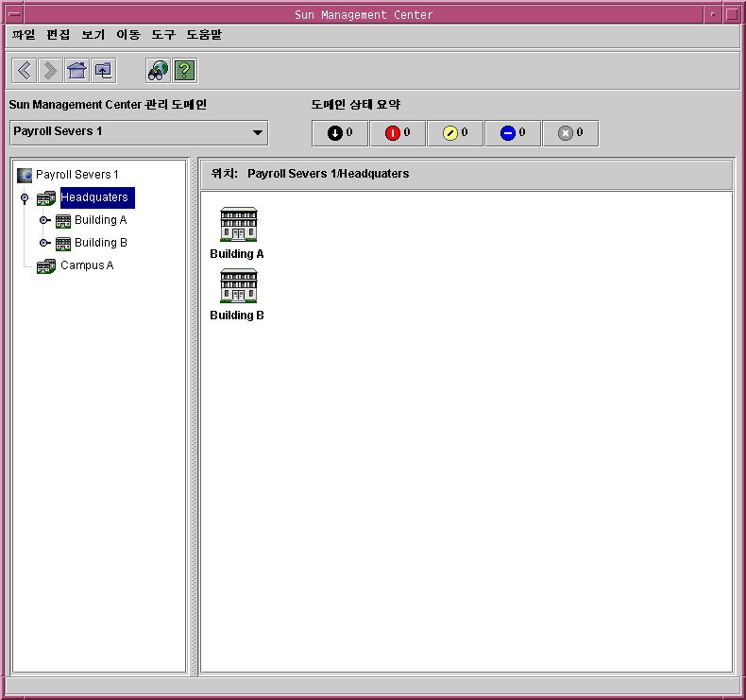Select Payroll Severs 1 root tree label
The width and height of the screenshot is (746, 700).
click(77, 175)
